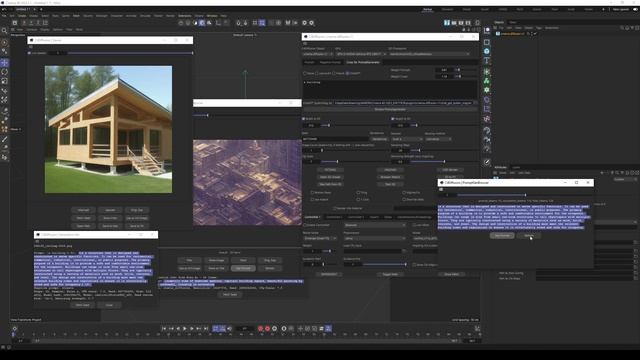Click the Load server button

pos(450,170)
